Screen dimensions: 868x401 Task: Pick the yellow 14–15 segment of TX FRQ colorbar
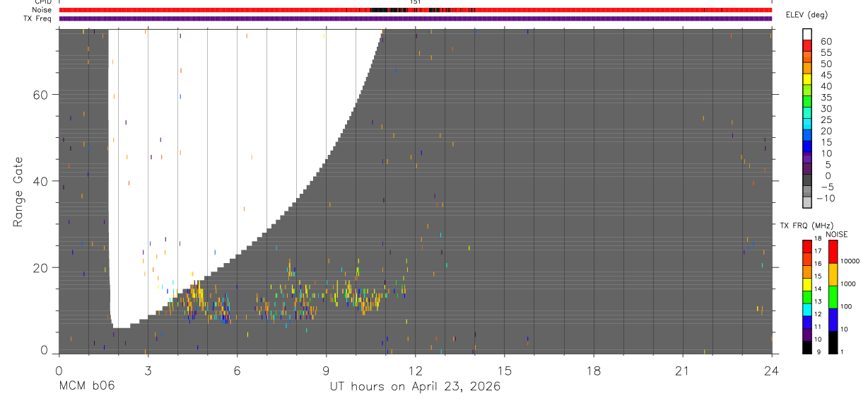click(x=807, y=284)
